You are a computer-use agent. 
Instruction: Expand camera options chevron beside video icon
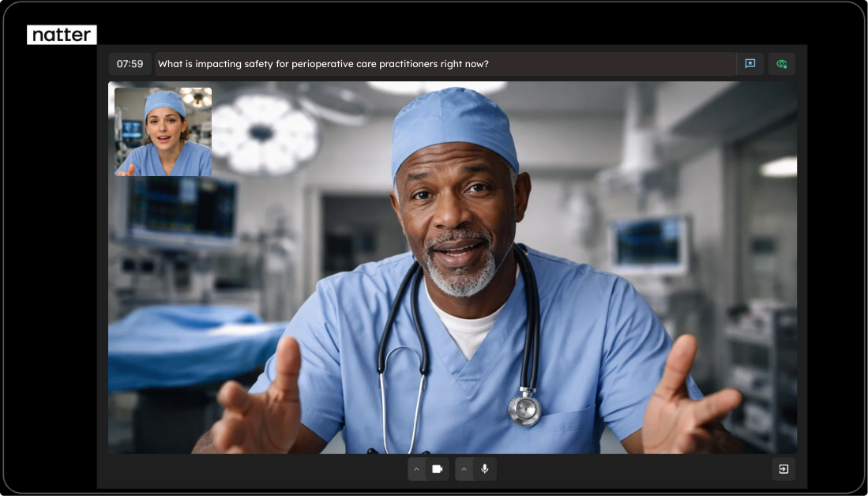[417, 469]
